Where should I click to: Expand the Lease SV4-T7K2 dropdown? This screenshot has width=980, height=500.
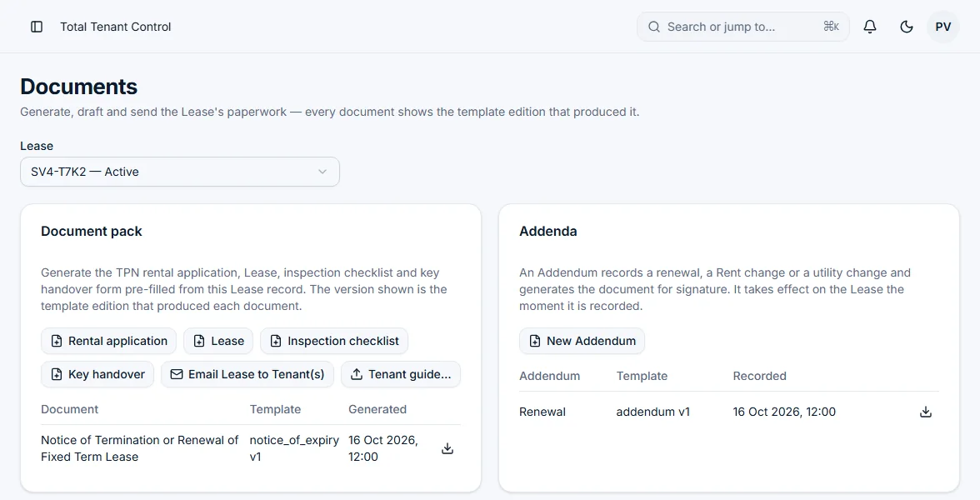coord(180,172)
